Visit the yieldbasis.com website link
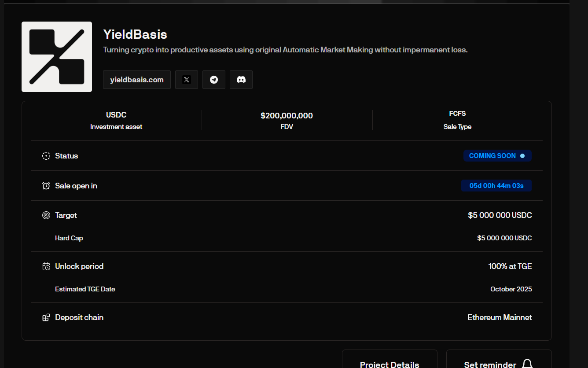This screenshot has height=368, width=588. (x=137, y=80)
